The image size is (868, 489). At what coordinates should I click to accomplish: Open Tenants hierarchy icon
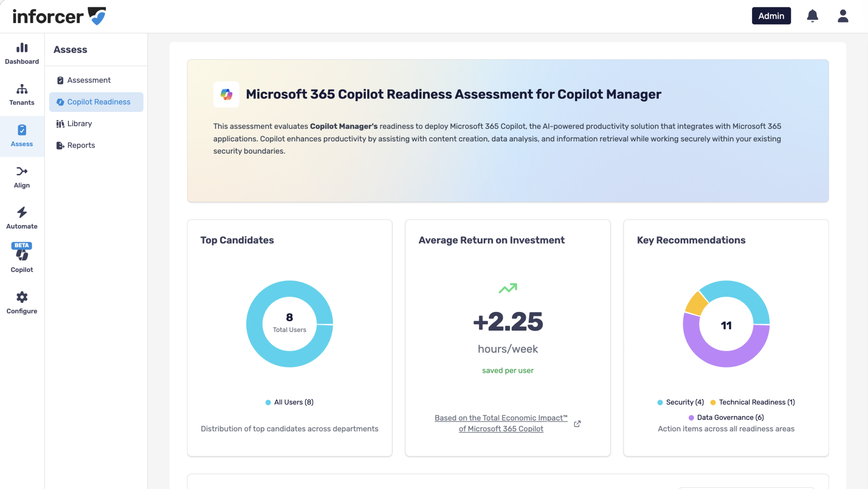22,89
